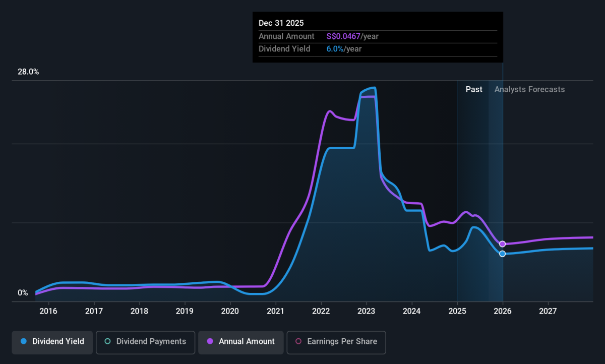Image resolution: width=605 pixels, height=364 pixels.
Task: Click the 2016 x-axis label
Action: (x=48, y=311)
